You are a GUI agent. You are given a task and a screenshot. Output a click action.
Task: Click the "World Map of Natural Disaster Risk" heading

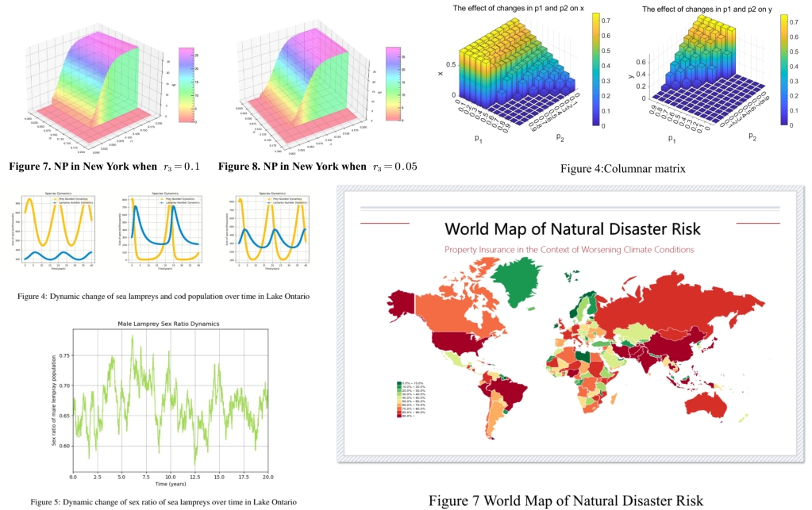coord(572,229)
